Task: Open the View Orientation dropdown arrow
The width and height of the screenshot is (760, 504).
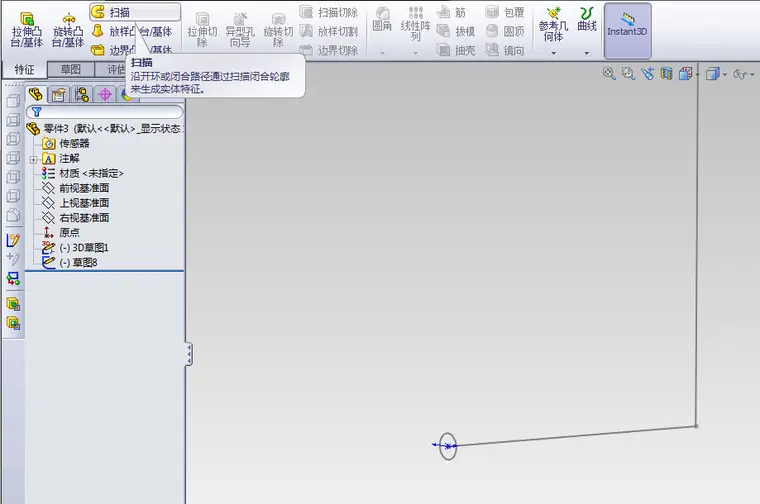Action: [x=697, y=75]
